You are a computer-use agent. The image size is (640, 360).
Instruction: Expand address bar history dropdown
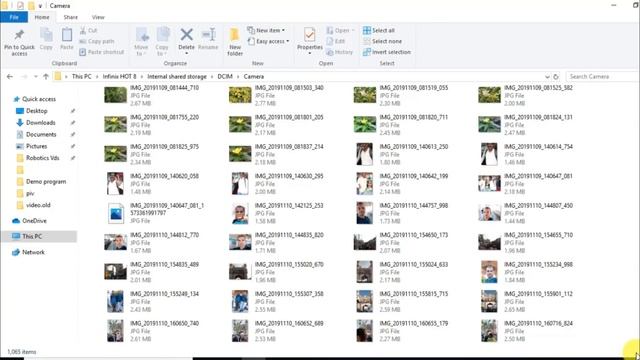tap(547, 76)
